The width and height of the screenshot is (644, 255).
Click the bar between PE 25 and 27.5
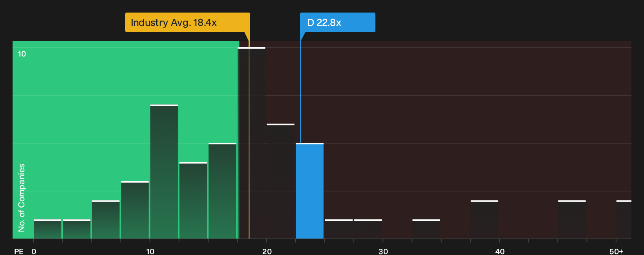(339, 229)
